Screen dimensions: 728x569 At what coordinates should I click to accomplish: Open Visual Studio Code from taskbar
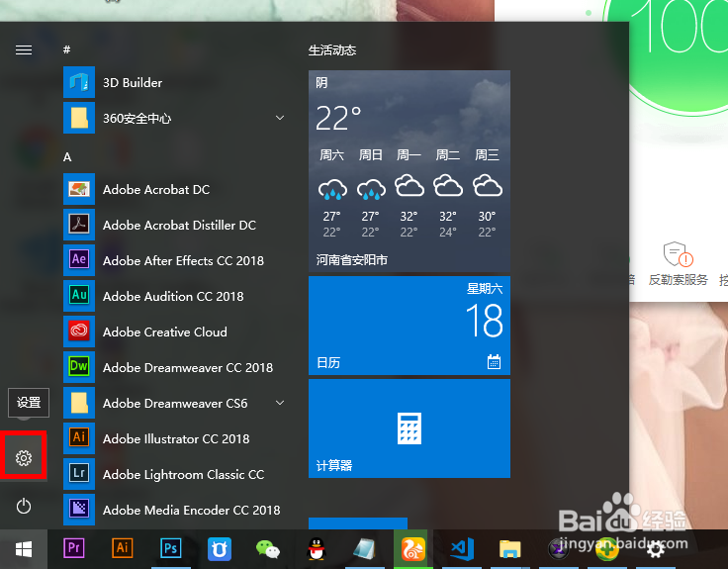click(462, 549)
